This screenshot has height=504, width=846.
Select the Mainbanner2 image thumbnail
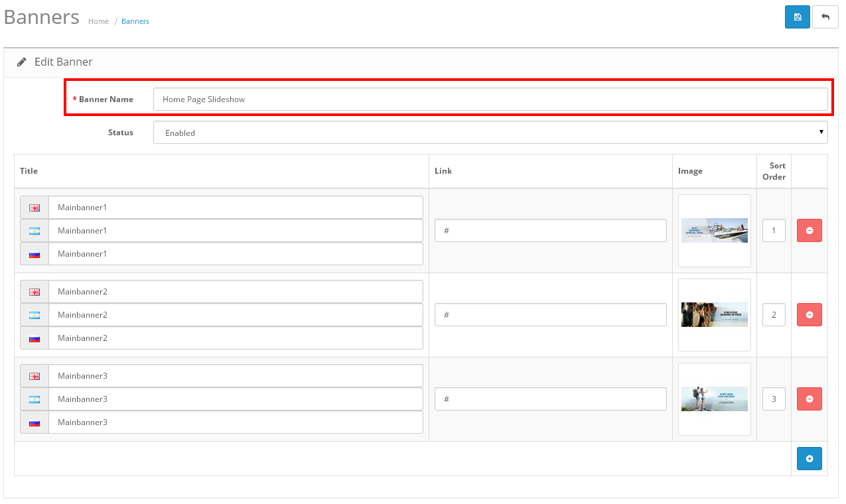pos(714,315)
